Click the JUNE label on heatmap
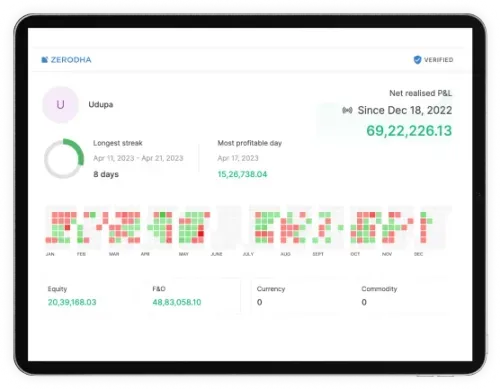This screenshot has width=500, height=390. [x=217, y=254]
